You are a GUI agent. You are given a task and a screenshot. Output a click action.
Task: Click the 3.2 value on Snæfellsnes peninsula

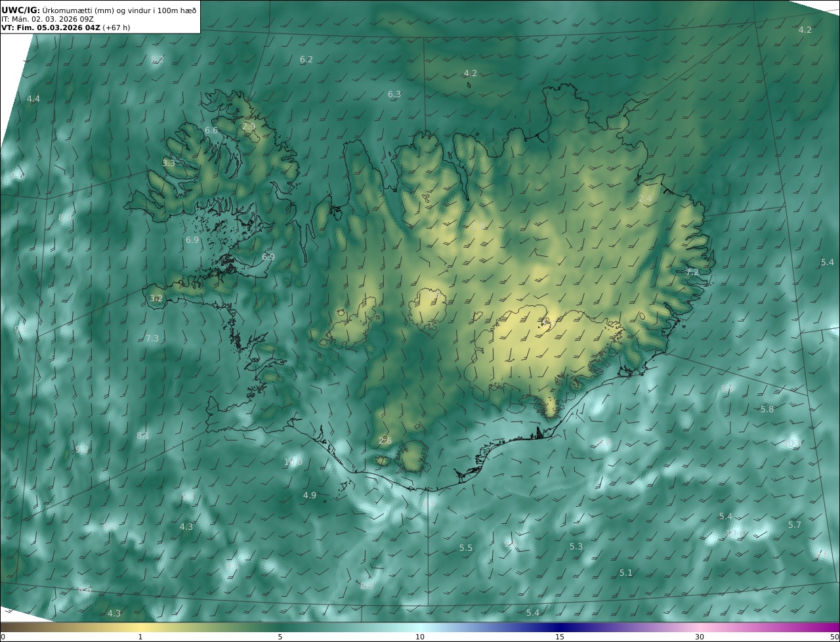click(156, 298)
